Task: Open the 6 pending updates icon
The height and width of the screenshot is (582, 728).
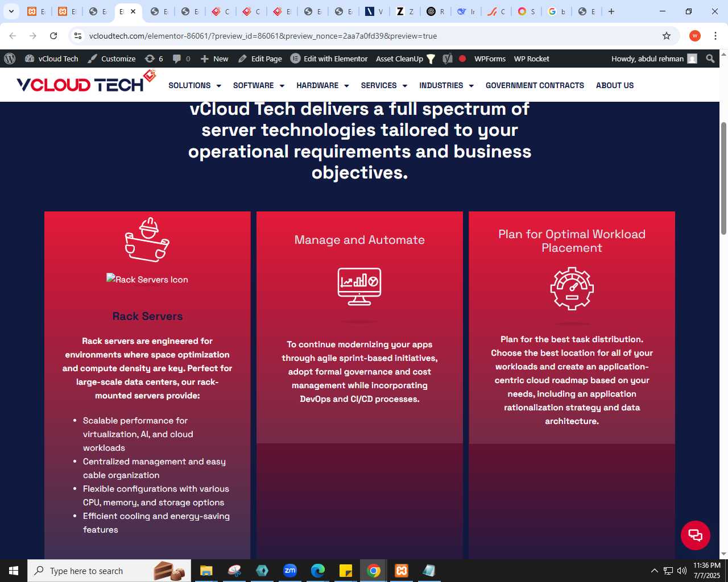Action: click(x=154, y=59)
